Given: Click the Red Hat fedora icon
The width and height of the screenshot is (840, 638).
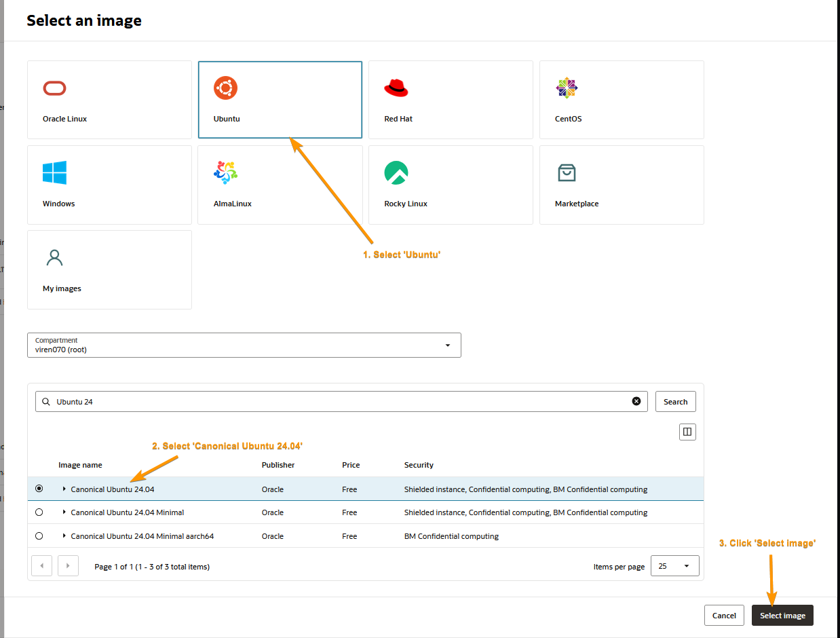Looking at the screenshot, I should 396,88.
